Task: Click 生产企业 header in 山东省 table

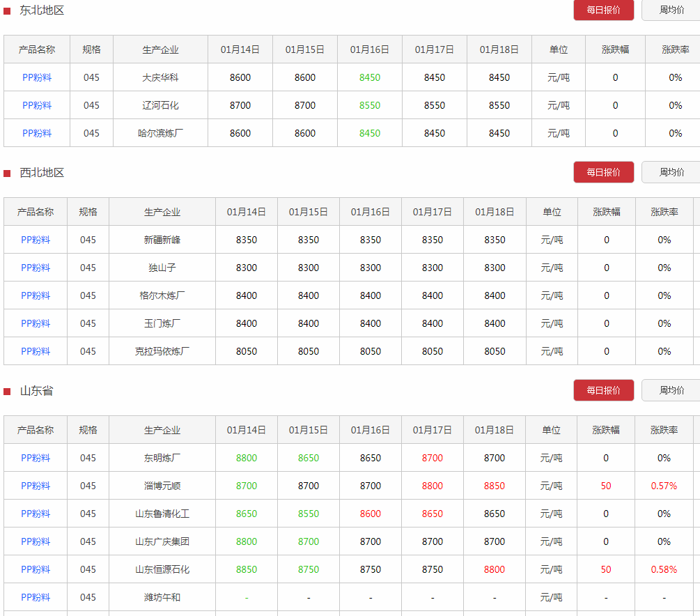Action: click(162, 430)
